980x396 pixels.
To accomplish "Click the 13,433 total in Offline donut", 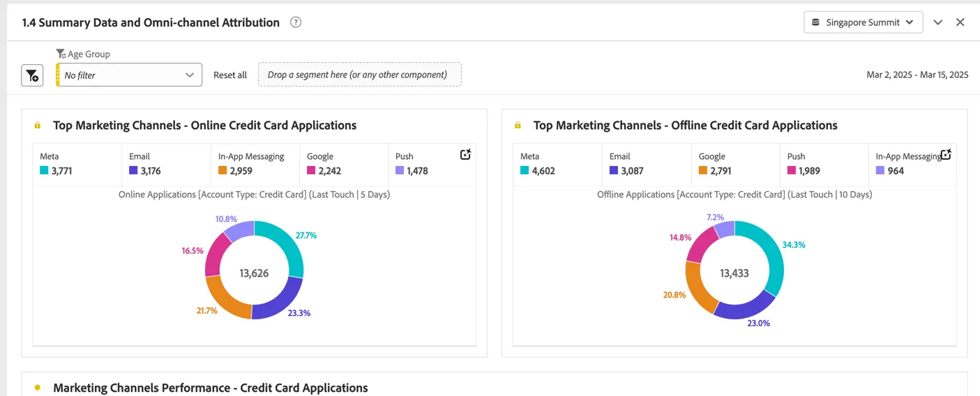I will pos(734,273).
